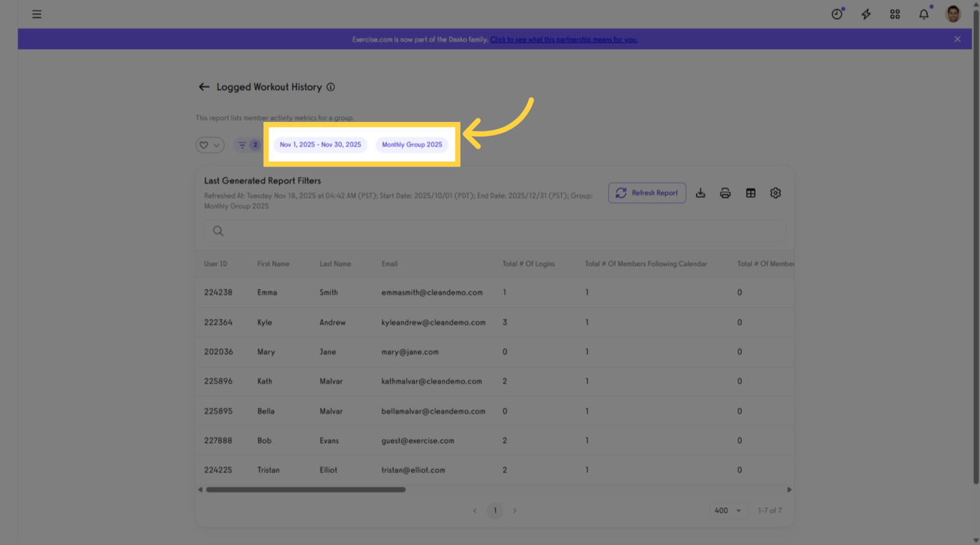The image size is (980, 545).
Task: Open the Monthly Group 2025 filter chip
Action: coord(413,145)
